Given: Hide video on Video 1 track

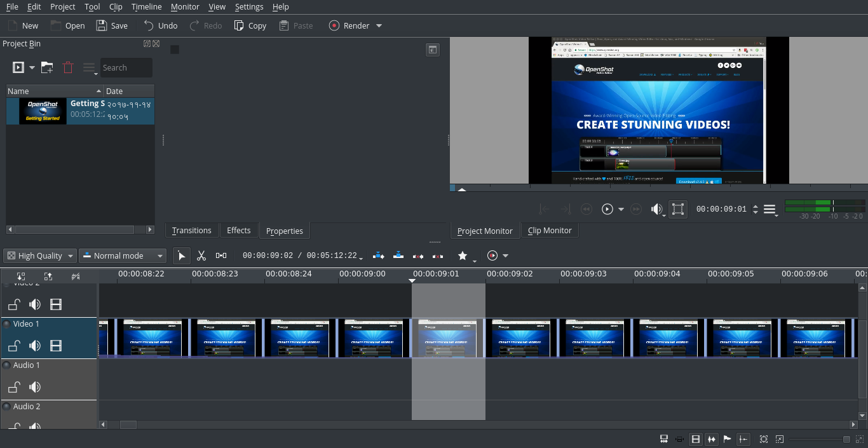Looking at the screenshot, I should pyautogui.click(x=56, y=346).
